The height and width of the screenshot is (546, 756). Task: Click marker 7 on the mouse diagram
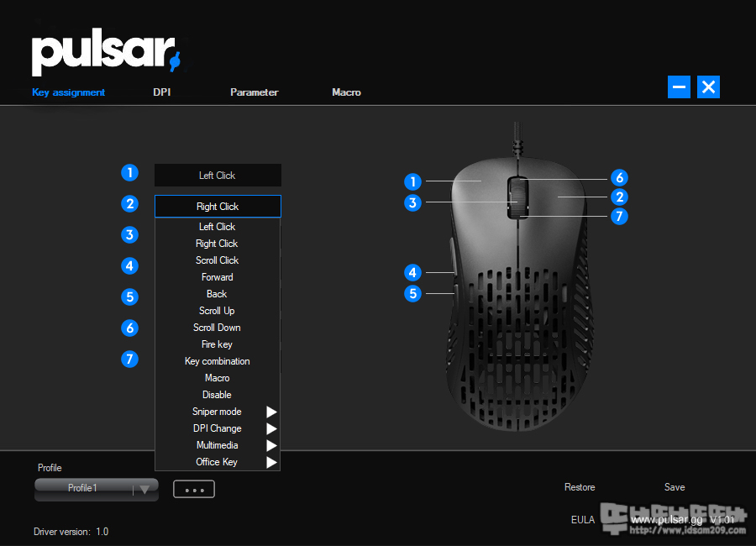tap(620, 216)
